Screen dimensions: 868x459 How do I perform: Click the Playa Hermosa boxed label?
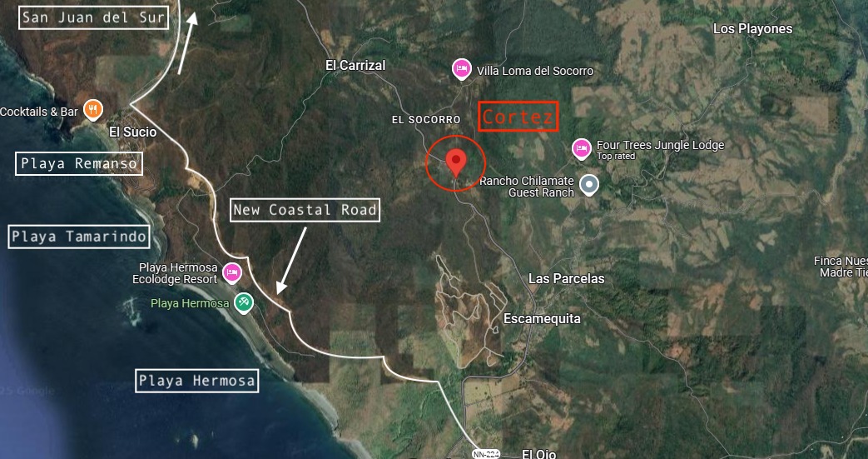tap(196, 381)
